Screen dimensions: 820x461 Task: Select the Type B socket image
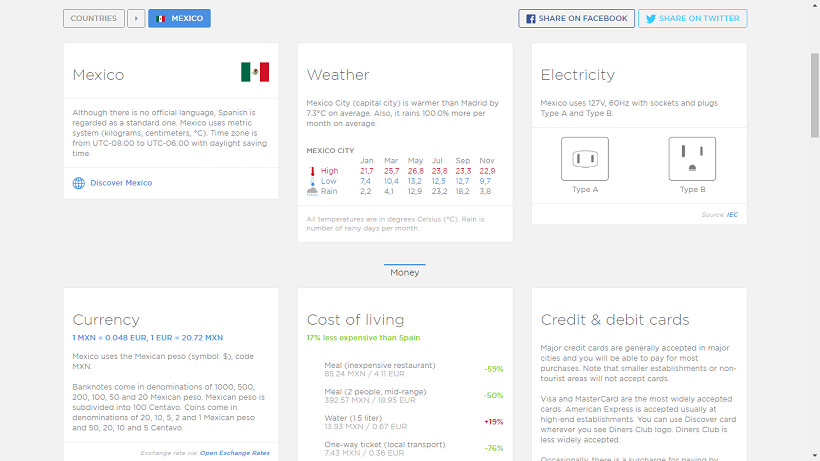692,159
